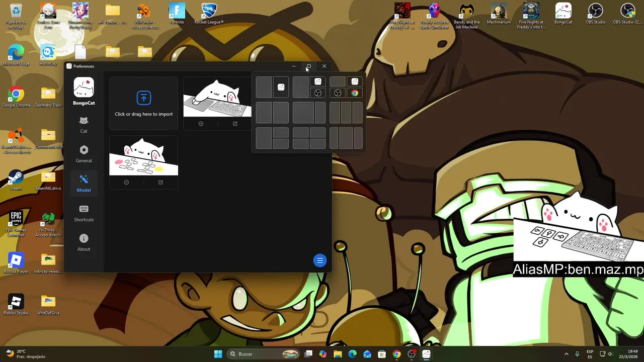Image resolution: width=644 pixels, height=362 pixels.
Task: Choose the OBS snap suggestion in second layout
Action: [318, 93]
